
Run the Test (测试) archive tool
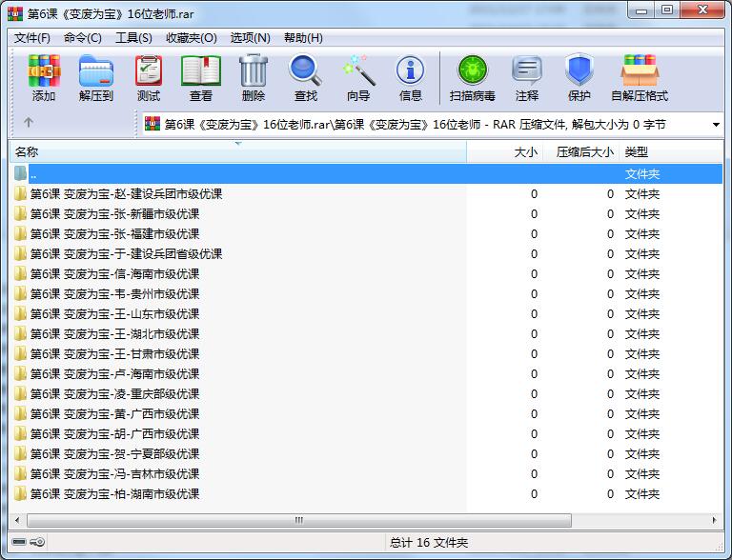(x=149, y=70)
